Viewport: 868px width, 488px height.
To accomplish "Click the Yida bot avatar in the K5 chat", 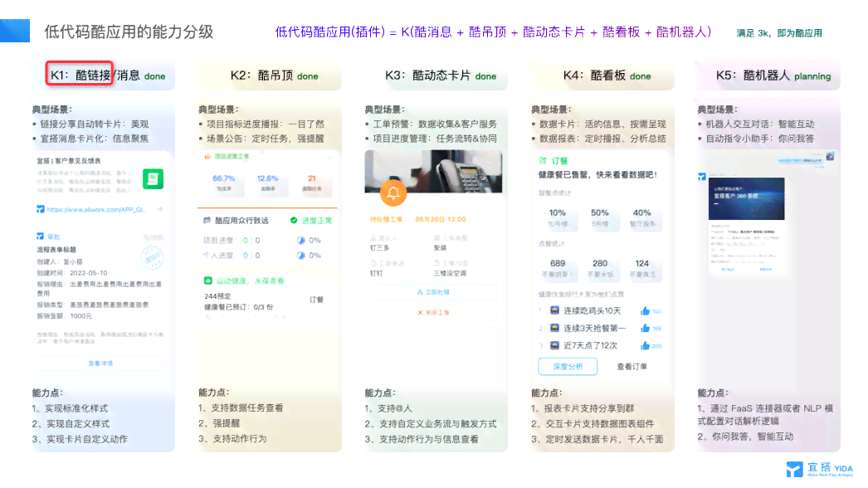I will point(702,177).
